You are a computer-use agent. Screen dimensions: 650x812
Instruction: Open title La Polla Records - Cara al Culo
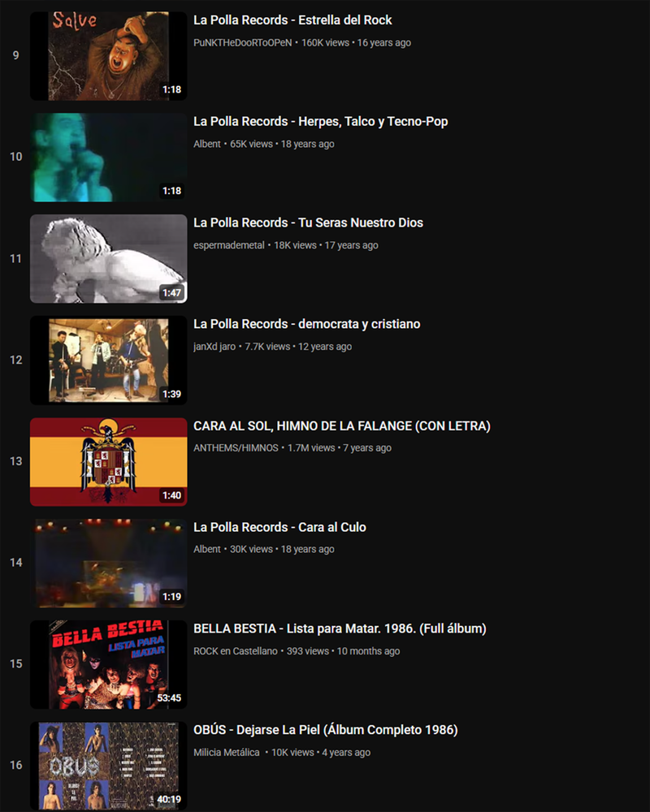pyautogui.click(x=279, y=527)
